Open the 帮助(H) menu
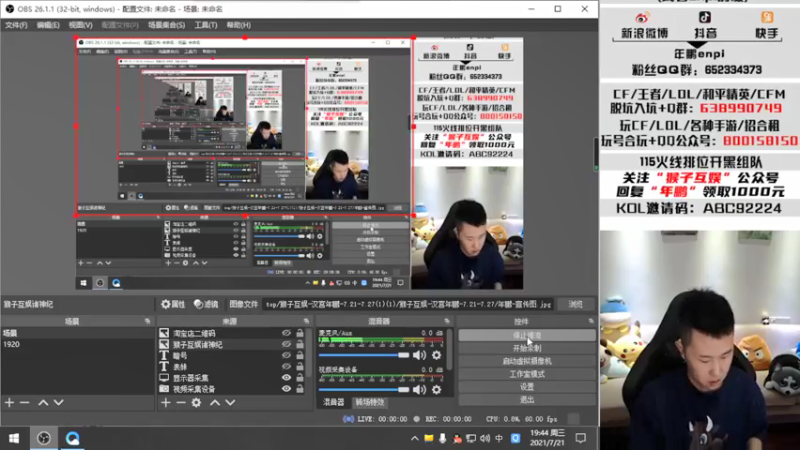800x450 pixels. pyautogui.click(x=238, y=25)
